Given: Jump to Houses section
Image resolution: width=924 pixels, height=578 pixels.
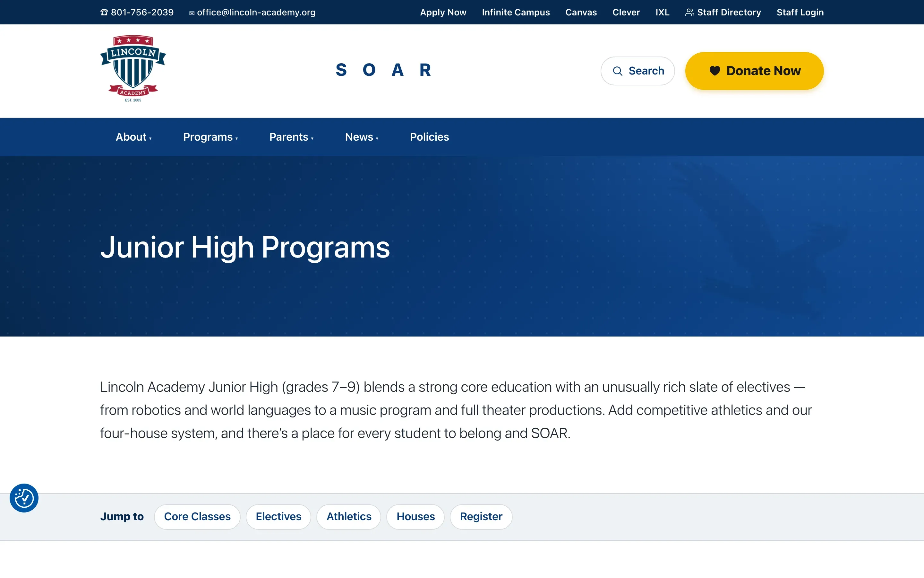Looking at the screenshot, I should coord(415,516).
